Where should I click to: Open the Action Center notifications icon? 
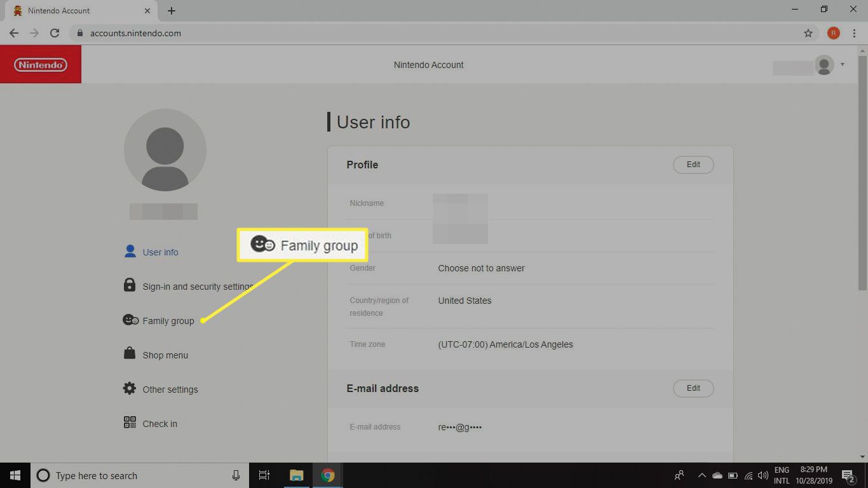click(x=850, y=475)
